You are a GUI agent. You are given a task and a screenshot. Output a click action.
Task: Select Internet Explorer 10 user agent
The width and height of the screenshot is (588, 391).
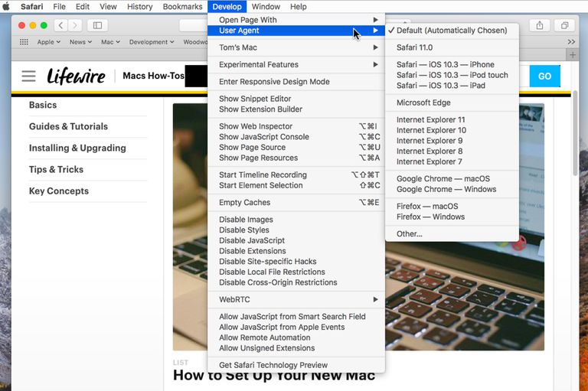pos(452,130)
